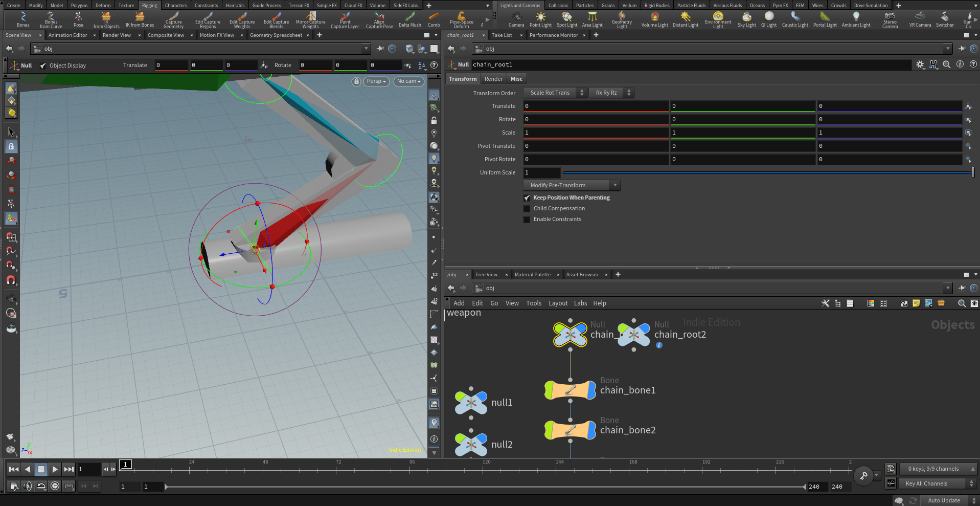Click the Sky Light shelf icon
980x506 pixels.
[746, 19]
